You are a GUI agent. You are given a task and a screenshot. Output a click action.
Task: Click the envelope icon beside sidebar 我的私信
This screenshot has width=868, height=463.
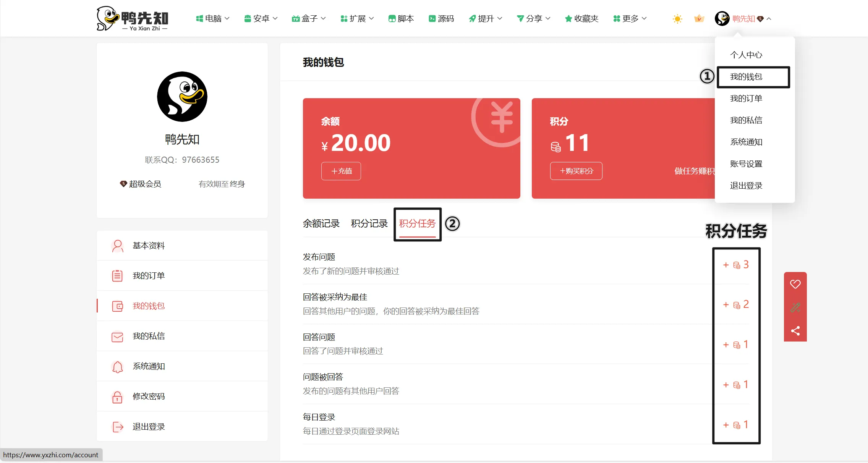pos(117,337)
